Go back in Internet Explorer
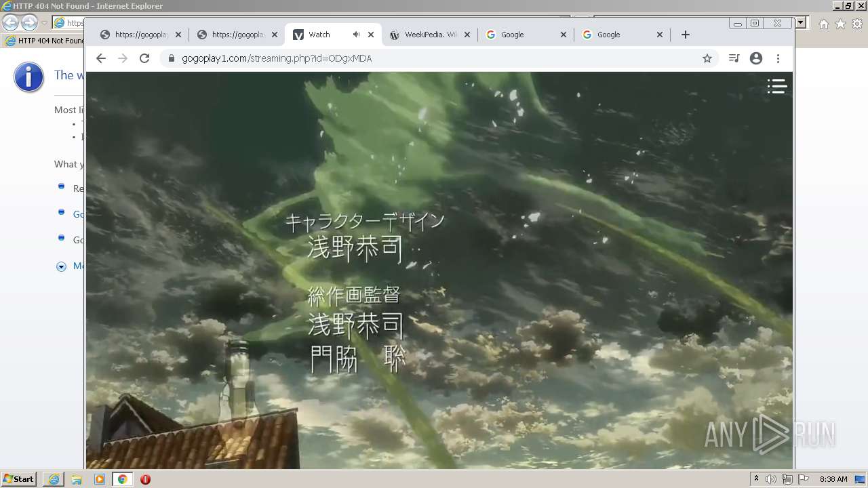Viewport: 868px width, 488px height. coord(11,23)
